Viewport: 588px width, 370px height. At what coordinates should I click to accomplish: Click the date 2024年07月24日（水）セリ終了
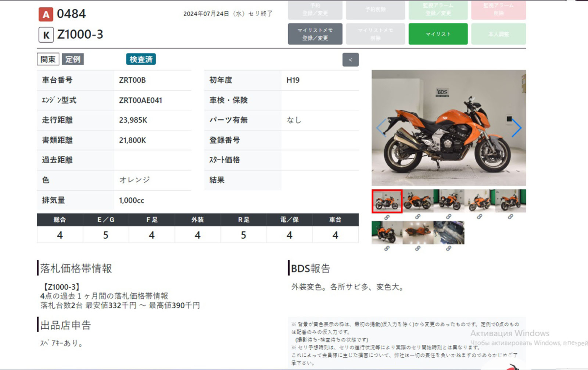tap(228, 14)
